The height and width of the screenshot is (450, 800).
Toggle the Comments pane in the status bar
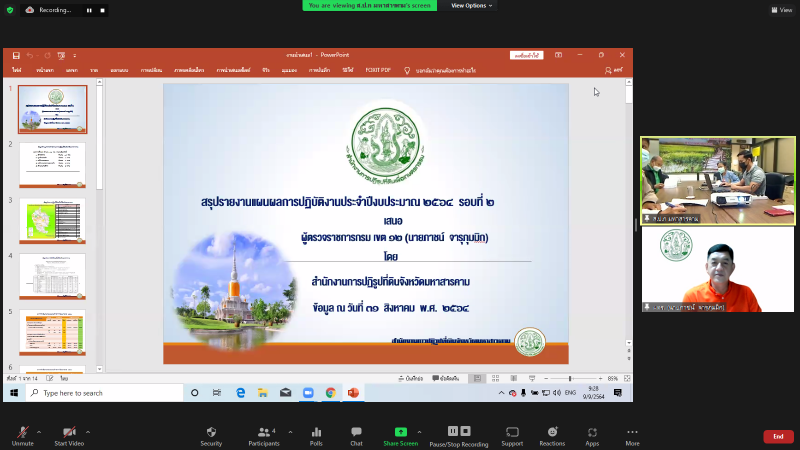click(x=445, y=379)
